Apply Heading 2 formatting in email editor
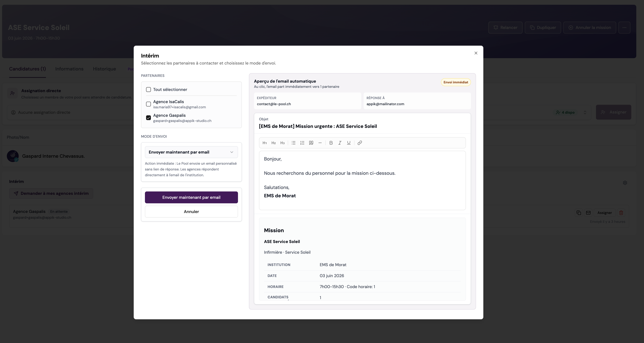The image size is (644, 343). pos(274,143)
